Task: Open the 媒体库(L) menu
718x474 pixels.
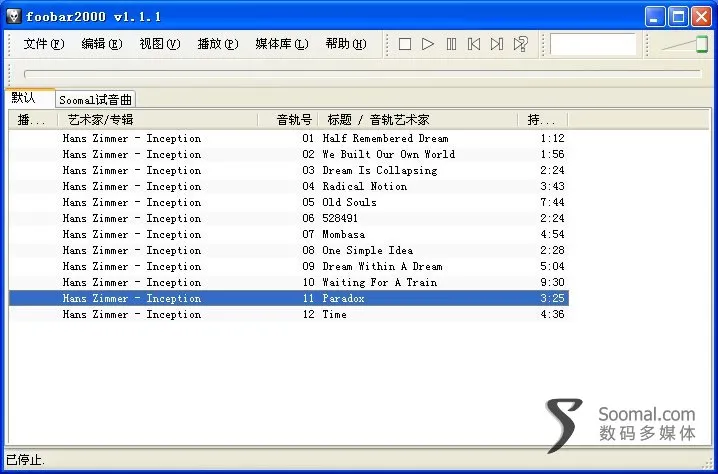Action: pyautogui.click(x=282, y=44)
